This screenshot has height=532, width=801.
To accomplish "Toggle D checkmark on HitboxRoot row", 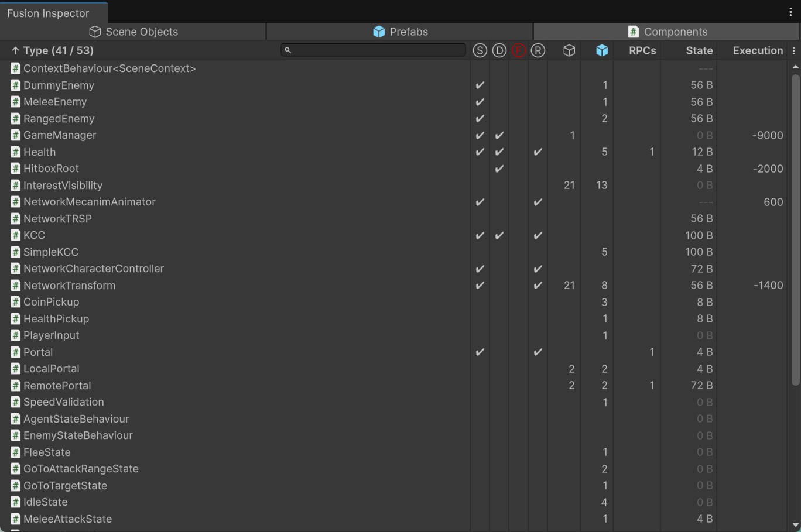I will click(x=499, y=169).
